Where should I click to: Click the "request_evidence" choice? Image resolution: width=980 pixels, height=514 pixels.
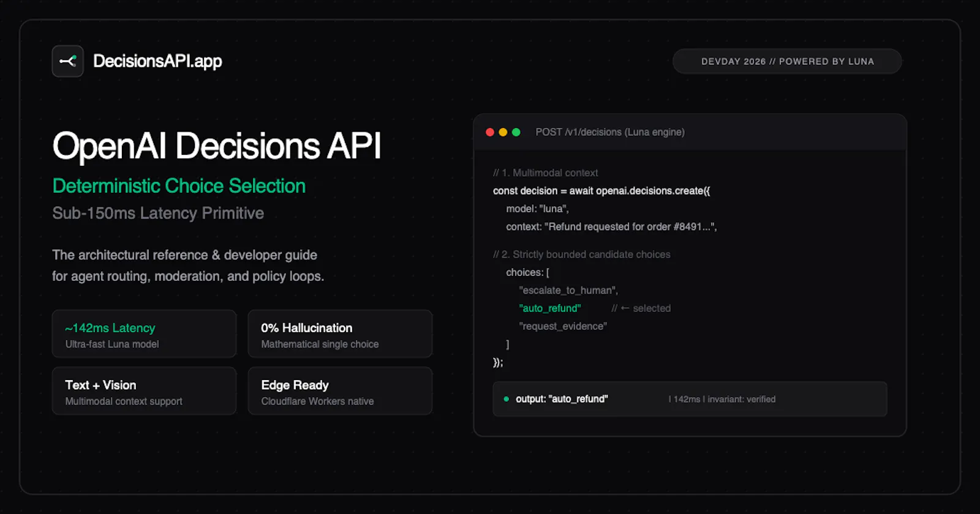click(x=563, y=326)
